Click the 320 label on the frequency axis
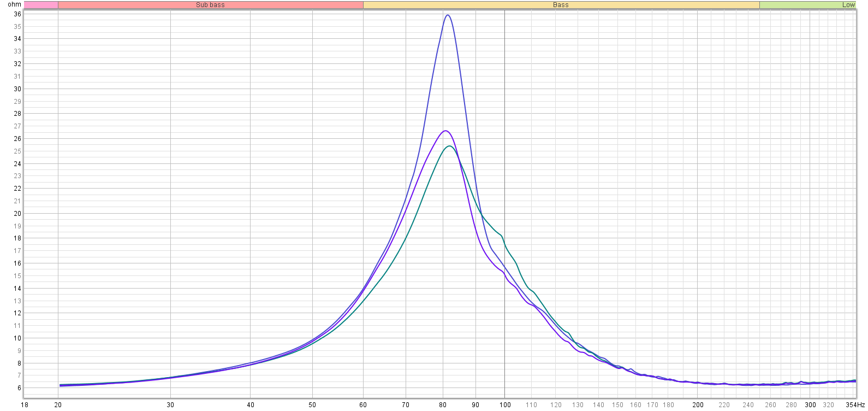The width and height of the screenshot is (868, 411). pyautogui.click(x=829, y=405)
